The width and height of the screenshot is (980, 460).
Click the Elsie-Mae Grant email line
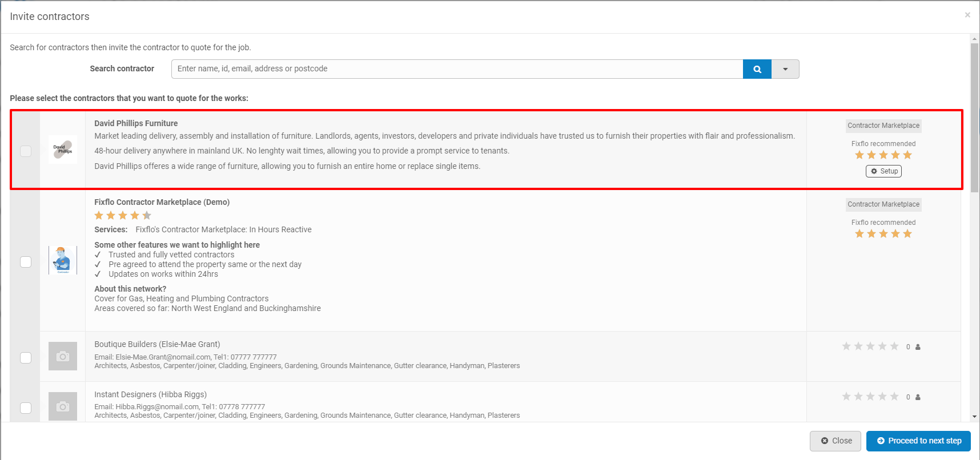(x=186, y=357)
